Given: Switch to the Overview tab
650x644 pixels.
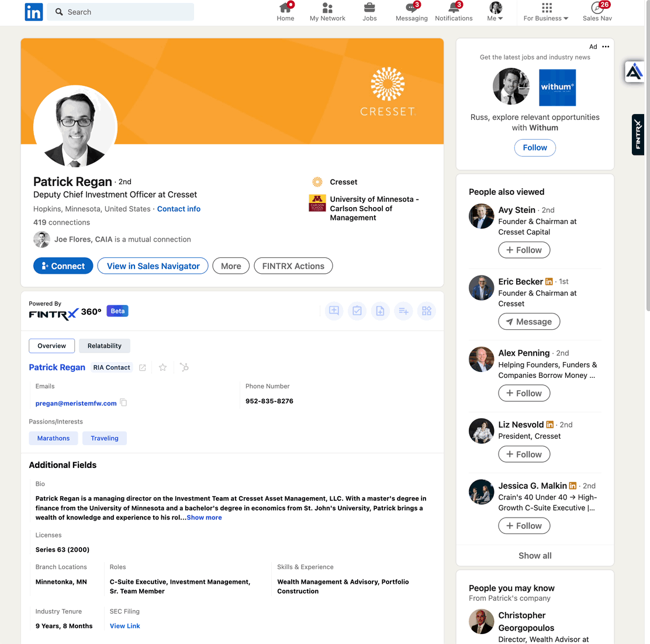Looking at the screenshot, I should point(52,346).
